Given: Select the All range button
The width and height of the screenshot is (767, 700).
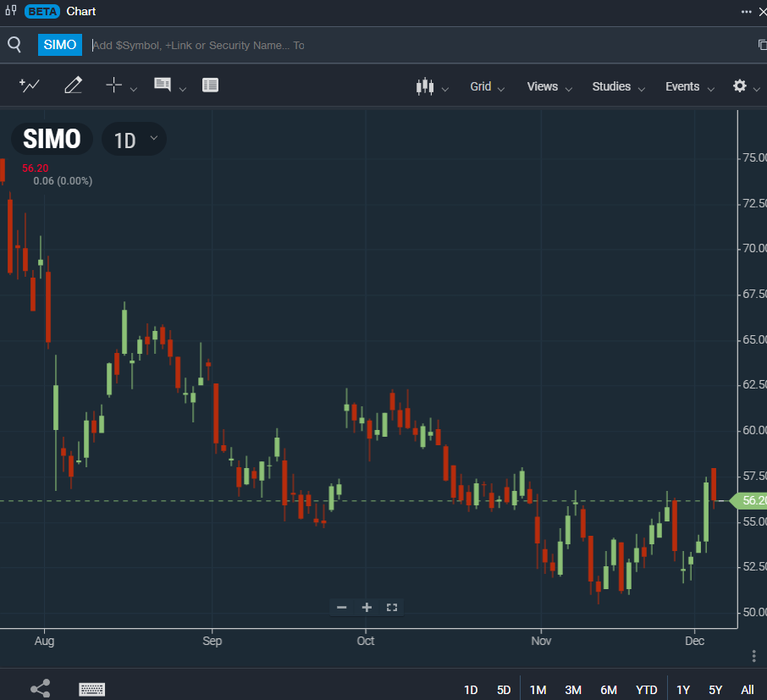Looking at the screenshot, I should [747, 690].
